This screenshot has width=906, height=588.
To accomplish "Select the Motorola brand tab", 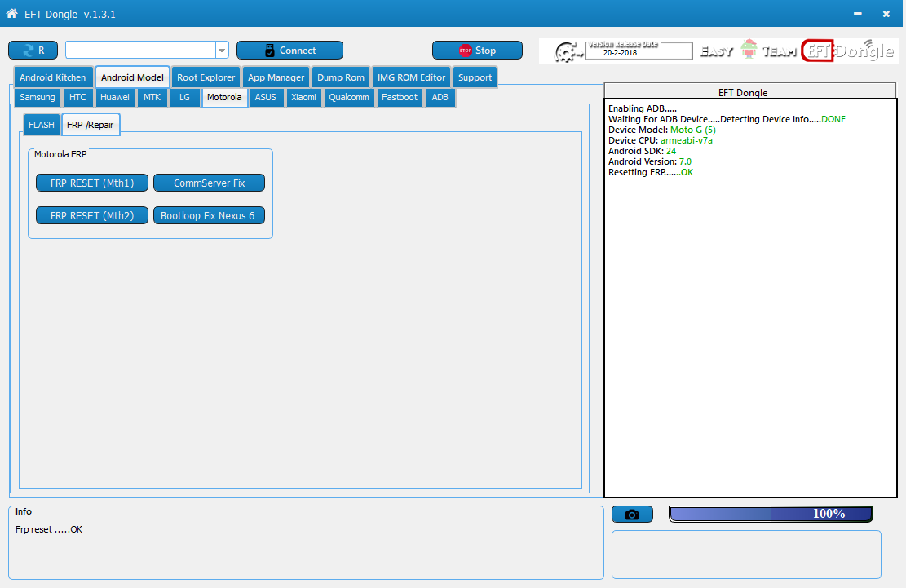I will click(x=224, y=97).
